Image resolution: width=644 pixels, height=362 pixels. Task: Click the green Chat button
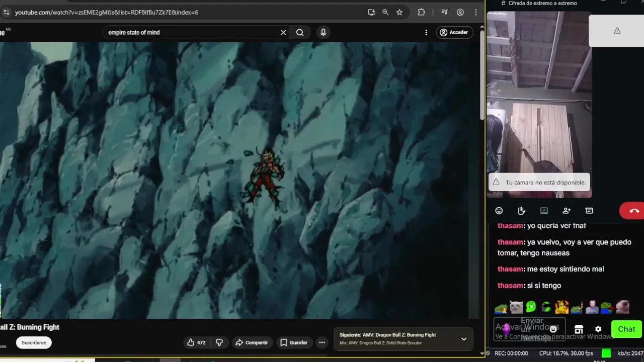coord(626,329)
